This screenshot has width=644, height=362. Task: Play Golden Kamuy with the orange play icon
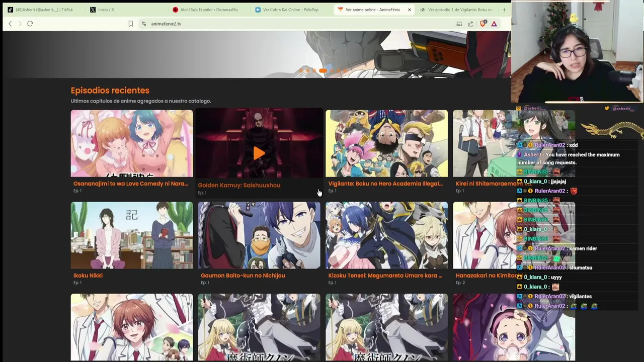point(259,153)
